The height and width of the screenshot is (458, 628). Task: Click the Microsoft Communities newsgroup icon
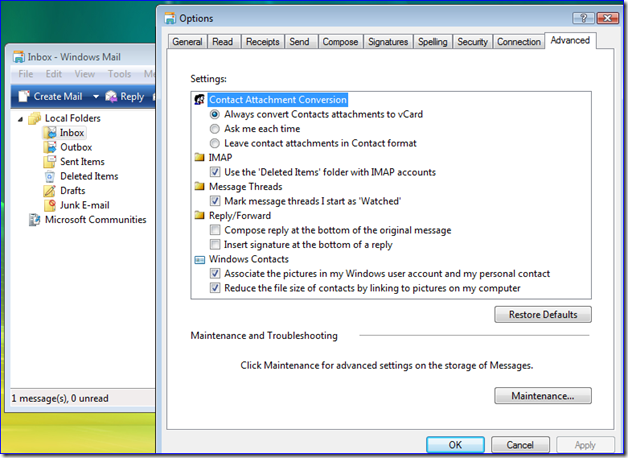[34, 219]
